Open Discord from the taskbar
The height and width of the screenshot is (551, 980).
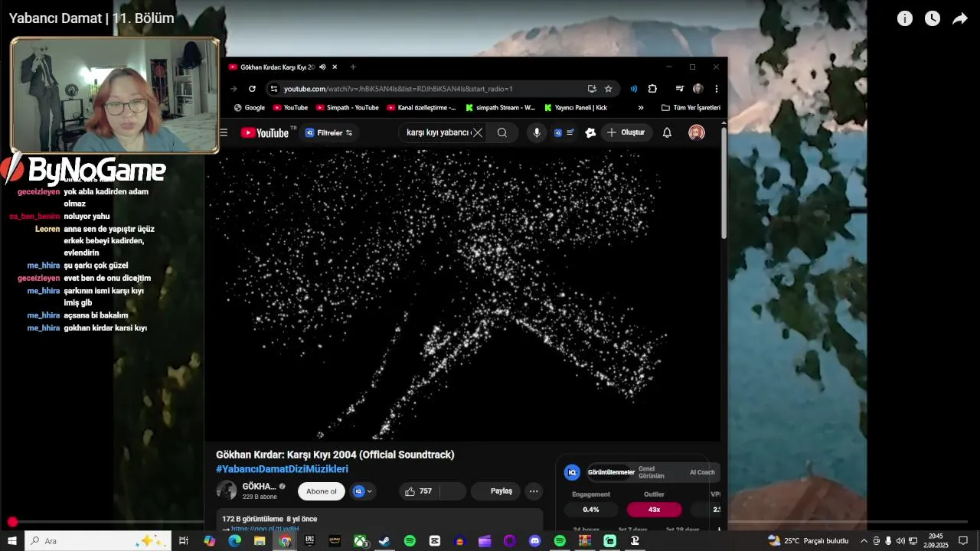(535, 541)
